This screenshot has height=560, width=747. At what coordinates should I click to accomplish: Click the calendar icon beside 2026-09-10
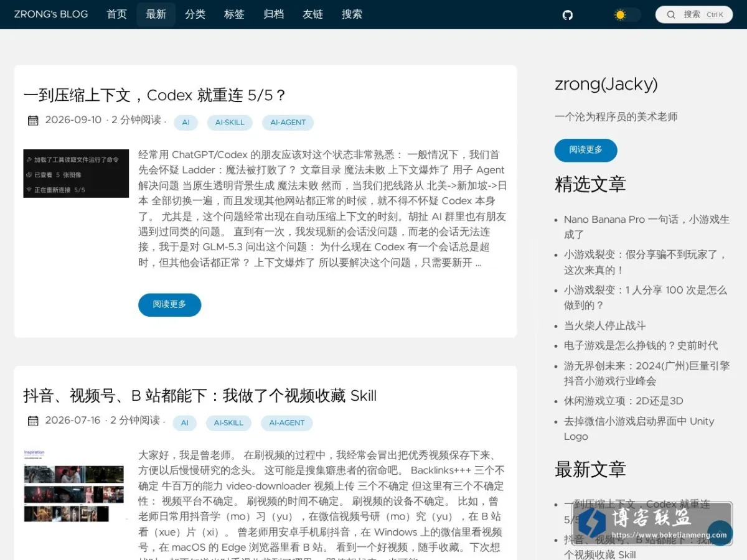tap(33, 121)
